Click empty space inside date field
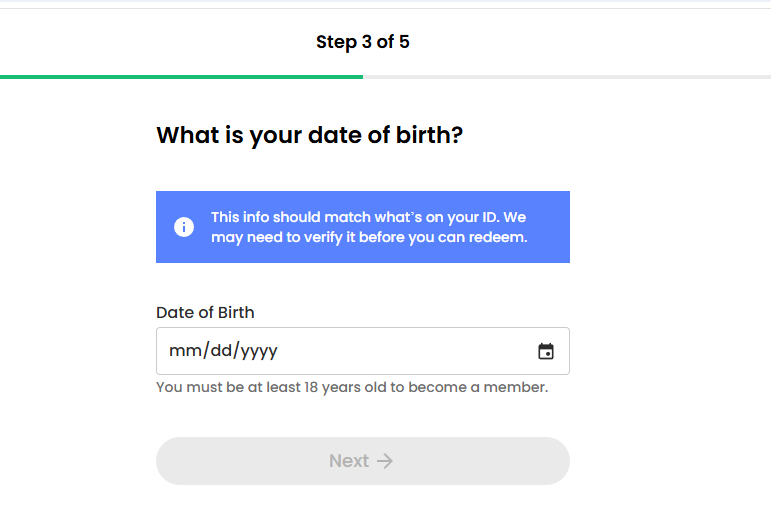The width and height of the screenshot is (771, 525). point(400,351)
